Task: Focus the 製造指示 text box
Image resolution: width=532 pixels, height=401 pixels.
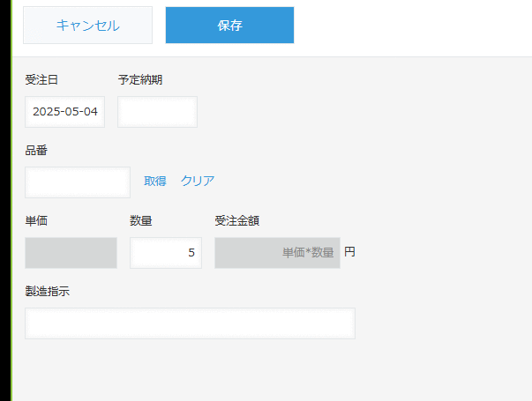Action: click(190, 323)
